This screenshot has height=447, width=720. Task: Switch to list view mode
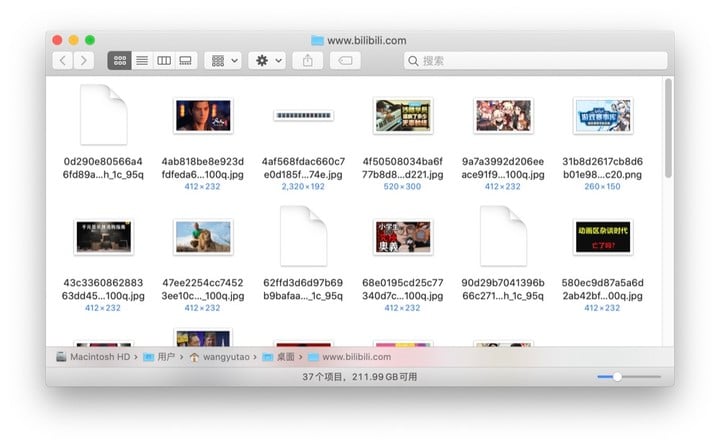coord(142,61)
